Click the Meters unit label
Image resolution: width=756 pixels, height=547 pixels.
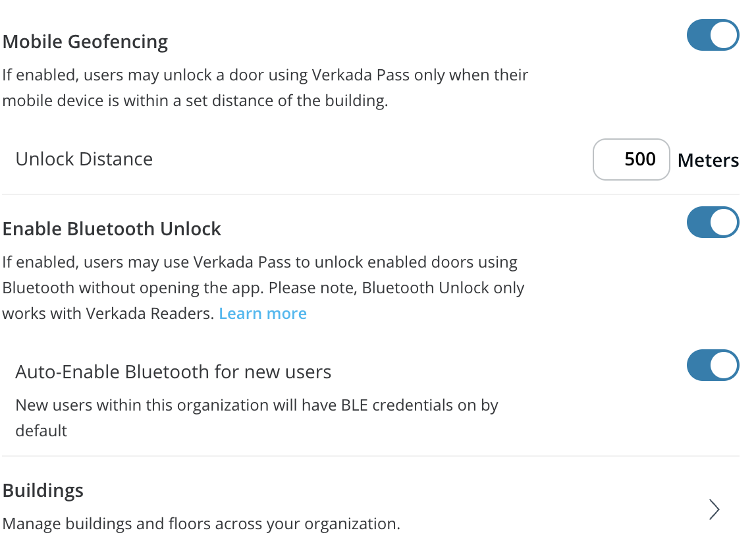pyautogui.click(x=708, y=160)
